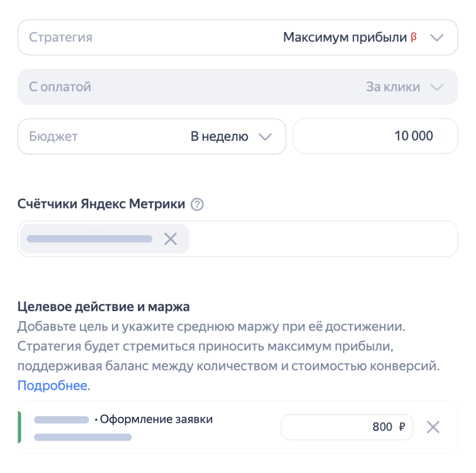Open help icon beside Счётчики Яндекс Метрики
The image size is (476, 473).
click(x=197, y=205)
